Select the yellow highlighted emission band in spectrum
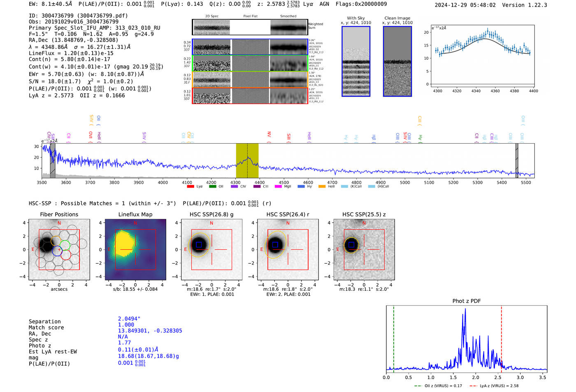Screen dimensions: 576x392 247,160
